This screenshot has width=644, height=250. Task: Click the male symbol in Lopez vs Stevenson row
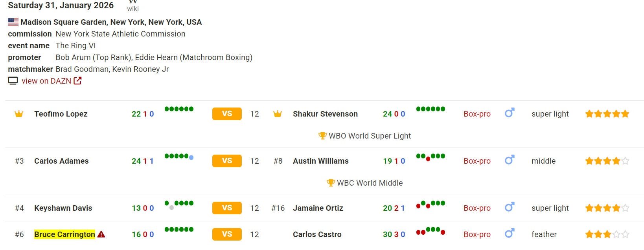(x=510, y=113)
